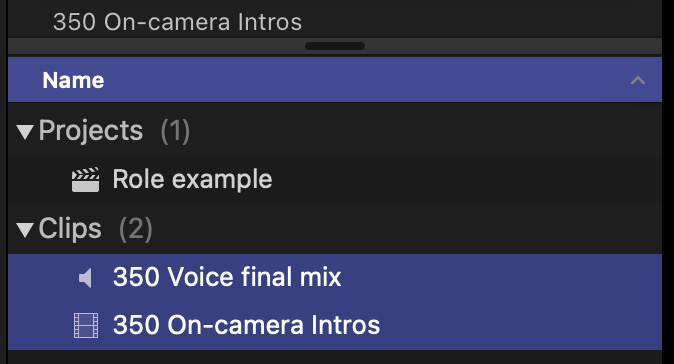Collapse the Projects disclosure triangle
The image size is (674, 364).
coord(25,132)
